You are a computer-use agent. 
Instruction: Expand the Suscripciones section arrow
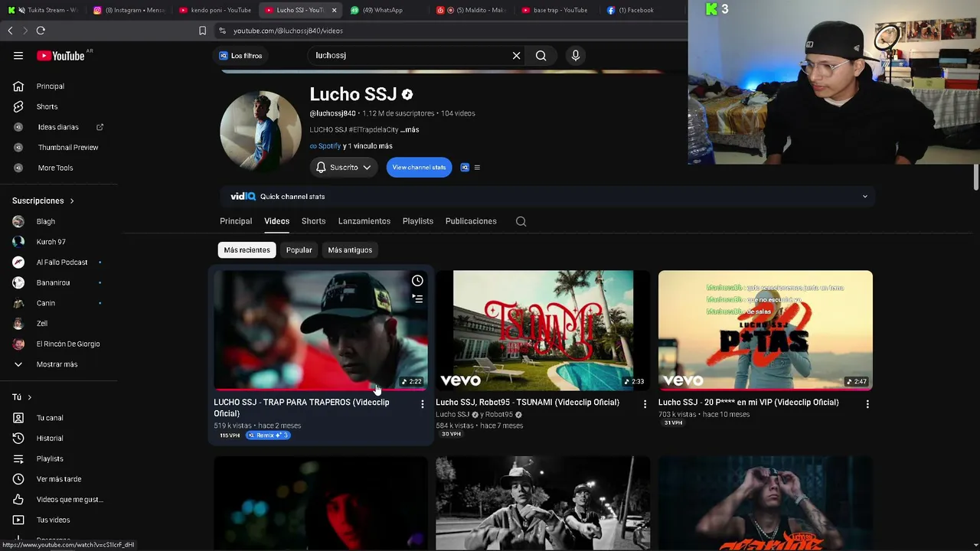pyautogui.click(x=72, y=201)
